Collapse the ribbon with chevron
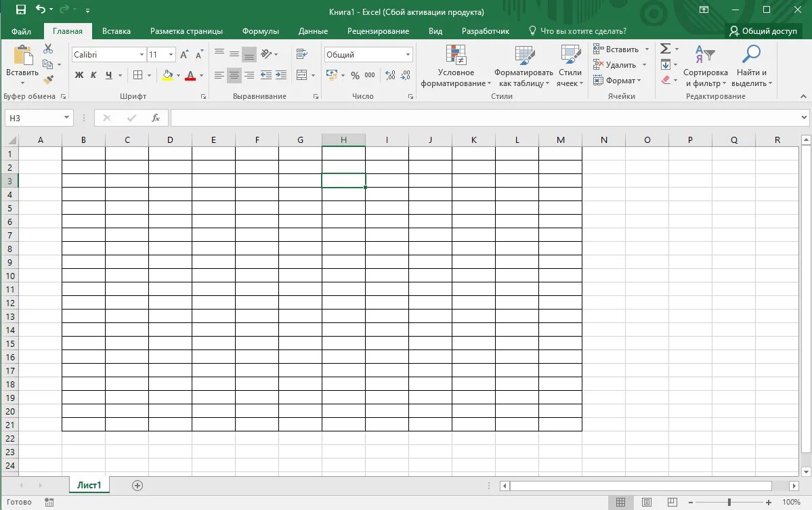Viewport: 812px width, 510px height. point(803,96)
